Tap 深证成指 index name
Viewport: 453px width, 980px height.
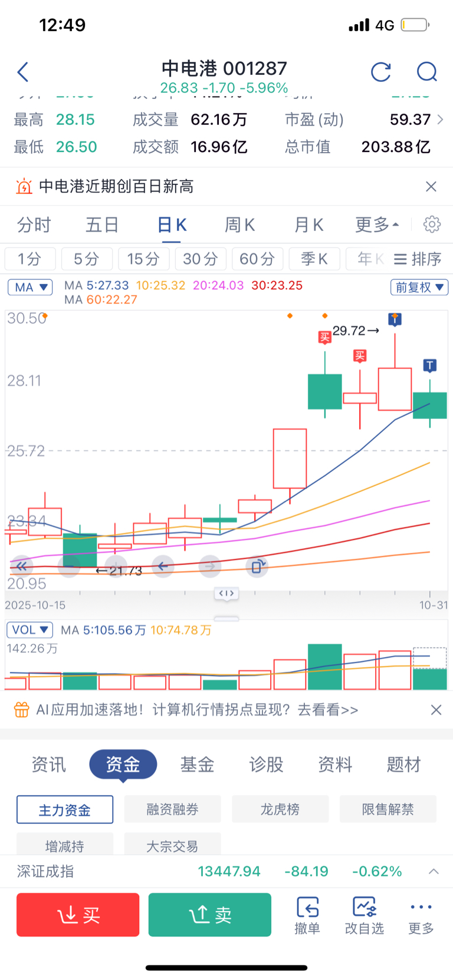point(45,871)
